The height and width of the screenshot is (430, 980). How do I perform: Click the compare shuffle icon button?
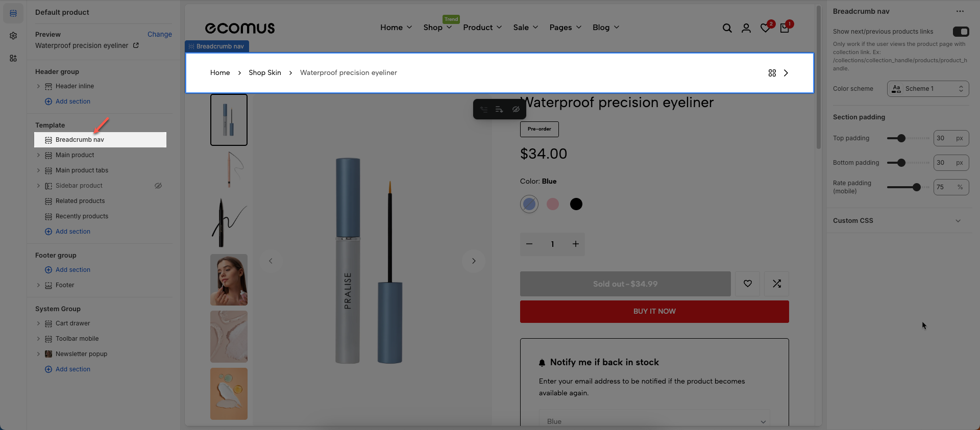coord(777,284)
